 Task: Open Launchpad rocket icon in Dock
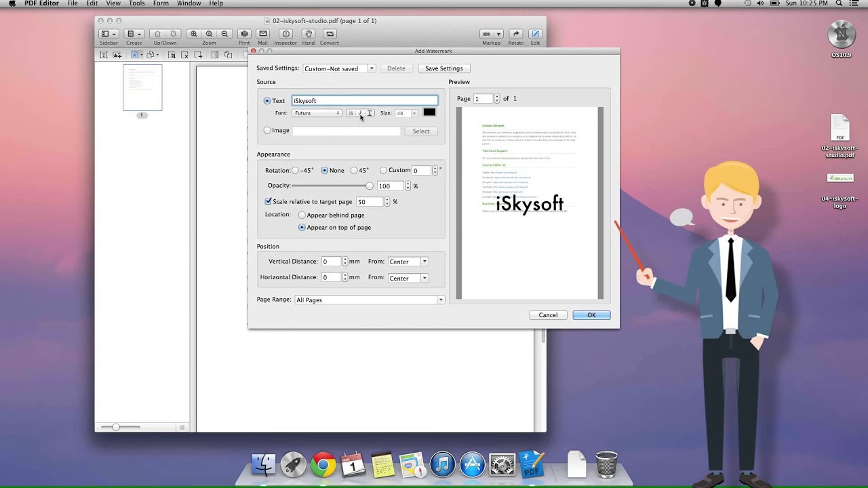click(294, 465)
